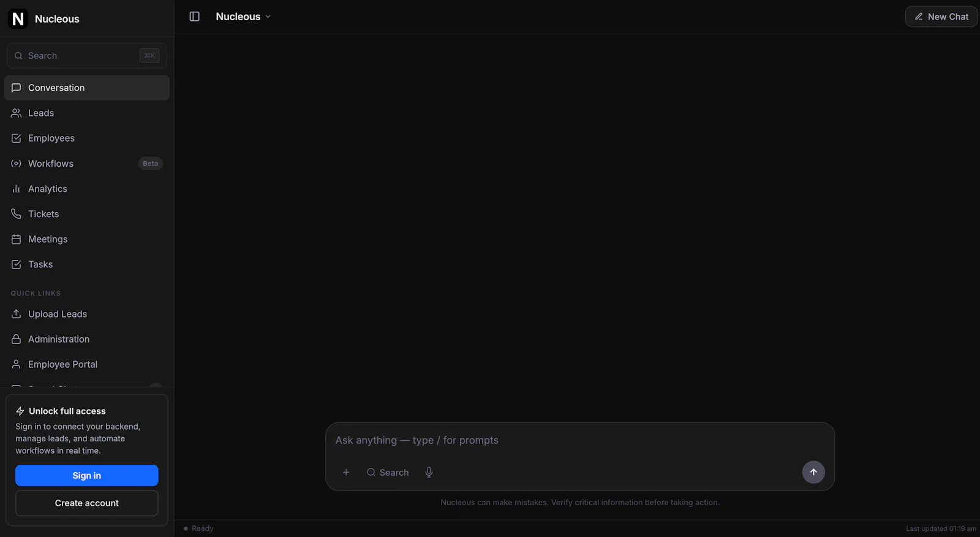Click the Unlock full access lightning icon
The width and height of the screenshot is (980, 537).
point(20,411)
